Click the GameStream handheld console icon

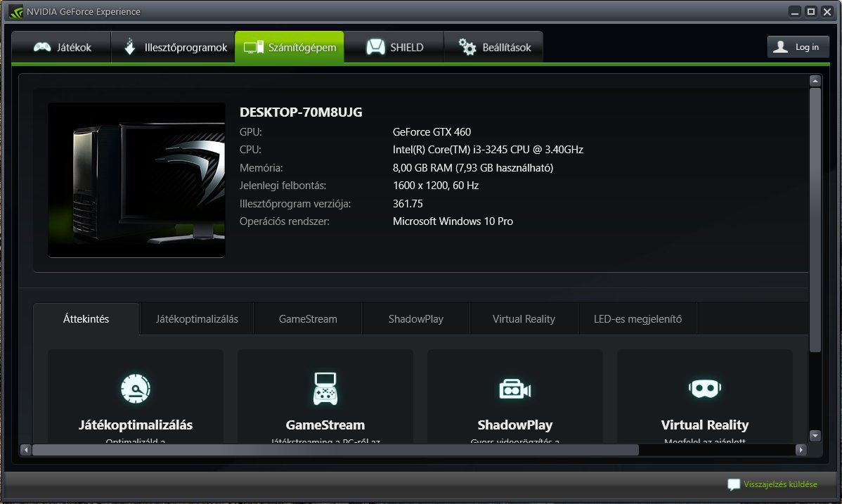point(325,388)
